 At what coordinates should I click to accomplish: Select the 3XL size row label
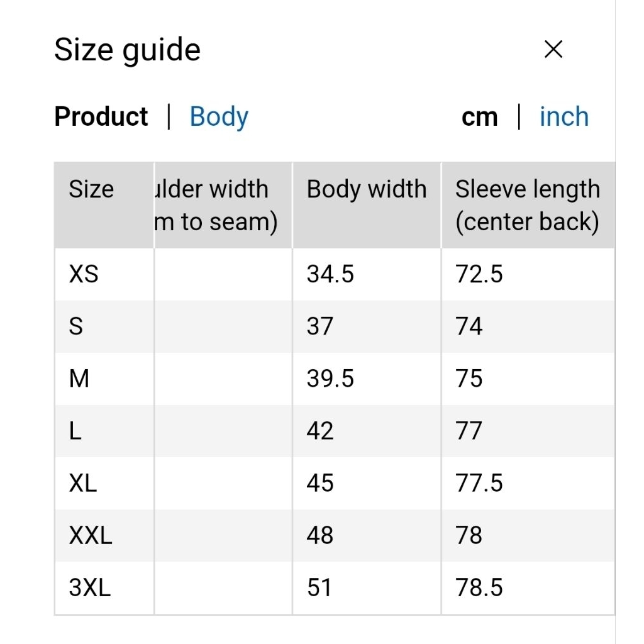(x=90, y=587)
